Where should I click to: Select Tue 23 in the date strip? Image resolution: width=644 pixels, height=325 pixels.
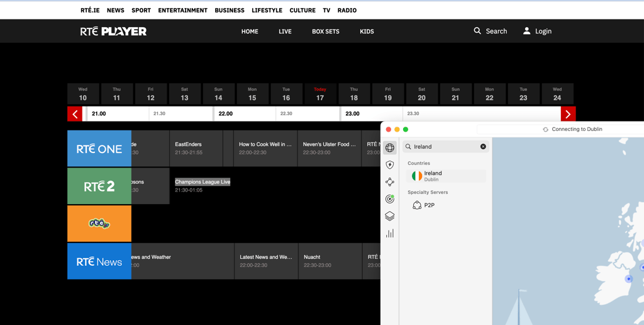tap(523, 94)
